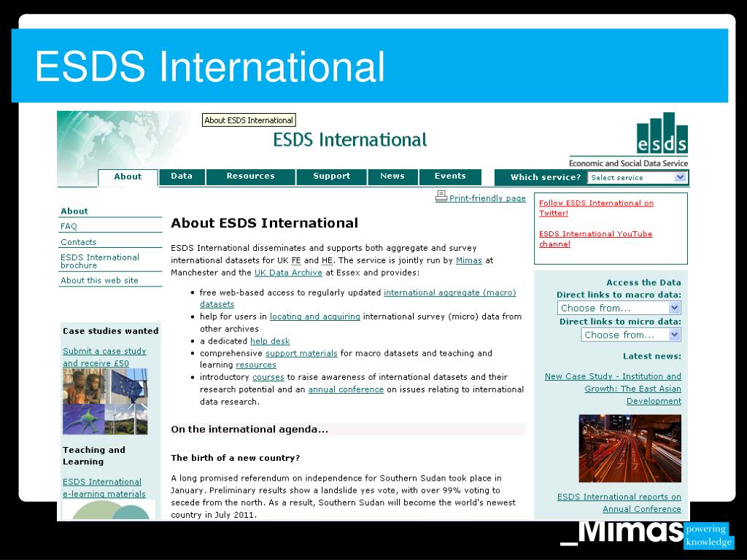Screen dimensions: 747x560
Task: Click the ESDS International header title
Action: 349,140
